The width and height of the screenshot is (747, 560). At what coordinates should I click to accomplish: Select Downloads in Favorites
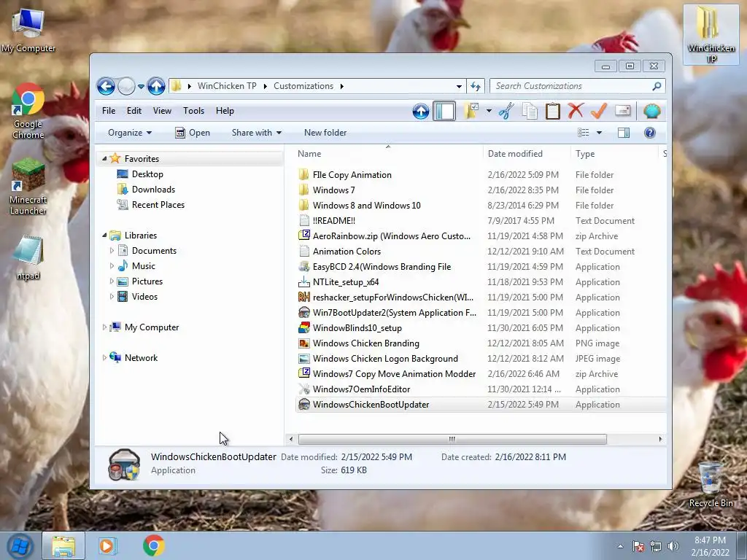tap(153, 190)
